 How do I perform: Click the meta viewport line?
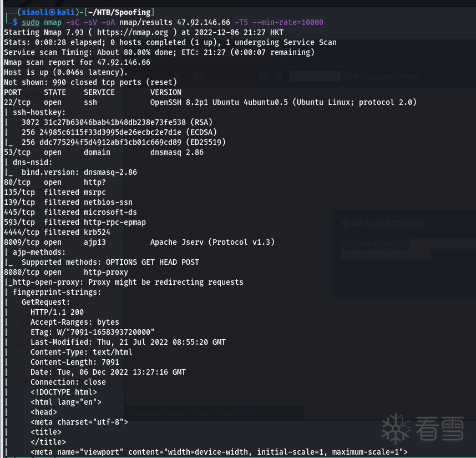[x=219, y=452]
